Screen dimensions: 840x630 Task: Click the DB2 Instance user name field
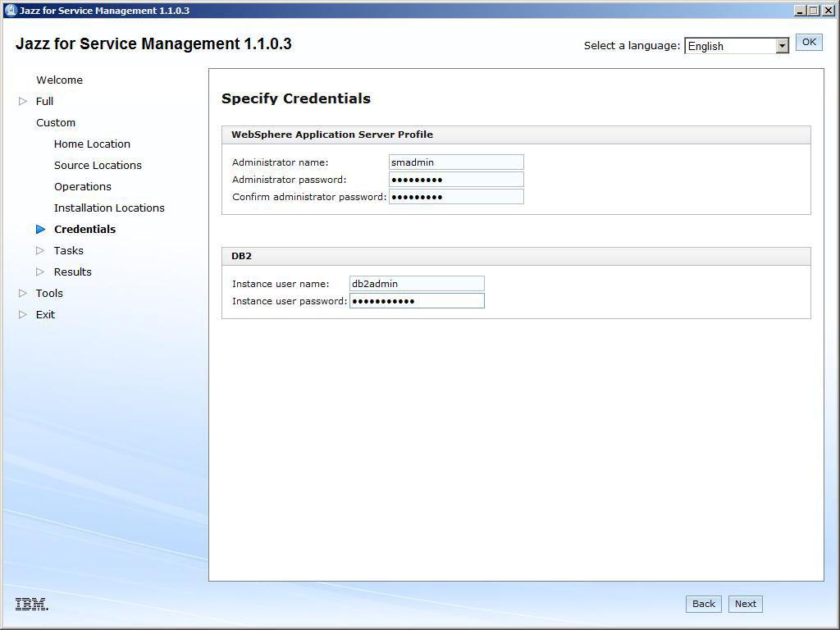(417, 283)
